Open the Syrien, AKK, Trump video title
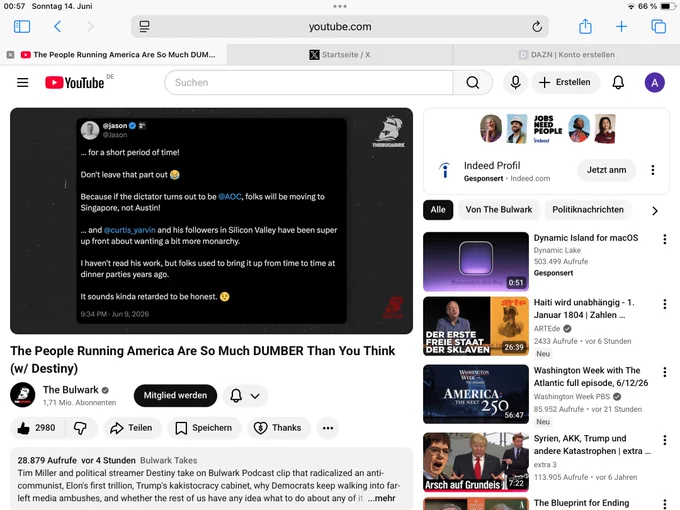The height and width of the screenshot is (510, 680). click(592, 445)
